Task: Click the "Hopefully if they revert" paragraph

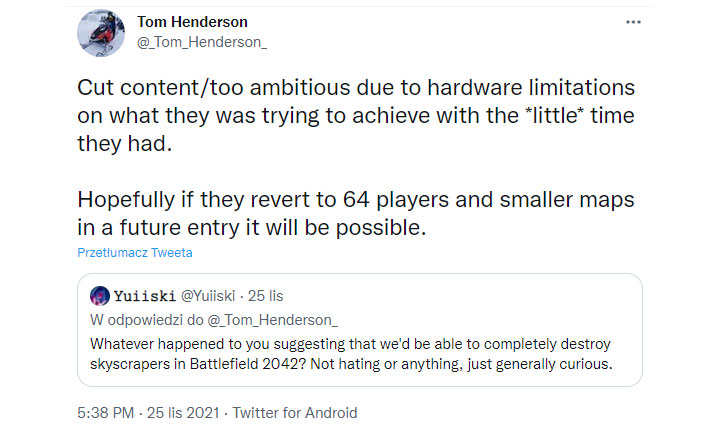Action: click(x=355, y=214)
